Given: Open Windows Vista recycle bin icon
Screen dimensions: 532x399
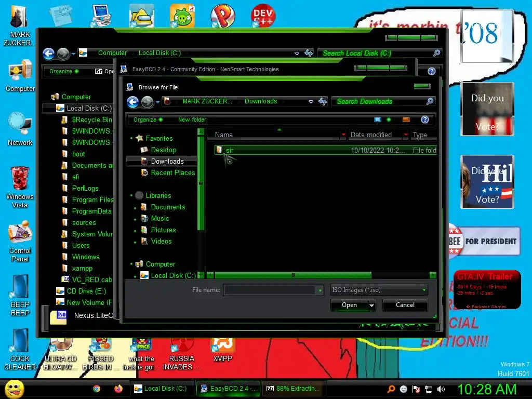Looking at the screenshot, I should [x=20, y=187].
